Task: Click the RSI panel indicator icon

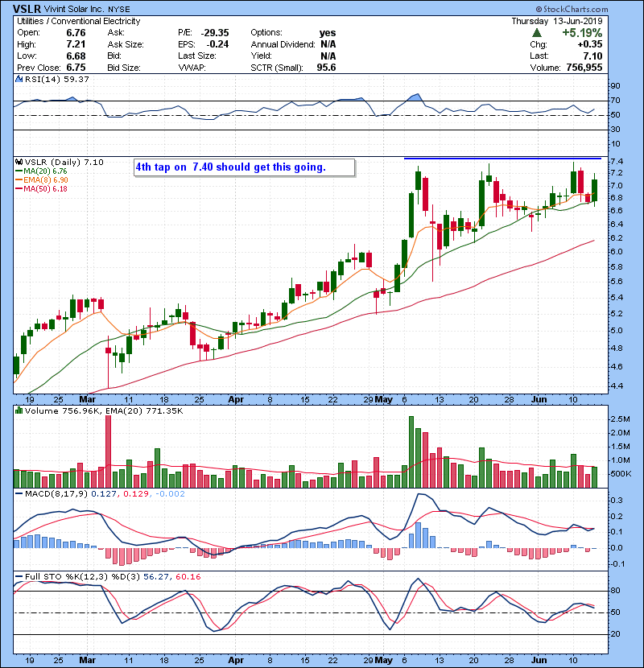Action: coord(19,79)
